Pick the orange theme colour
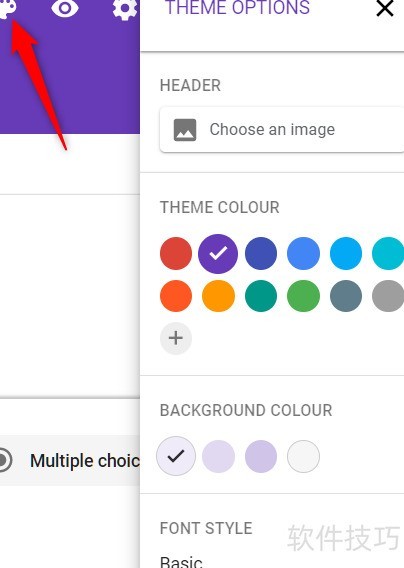This screenshot has width=404, height=568. point(218,296)
